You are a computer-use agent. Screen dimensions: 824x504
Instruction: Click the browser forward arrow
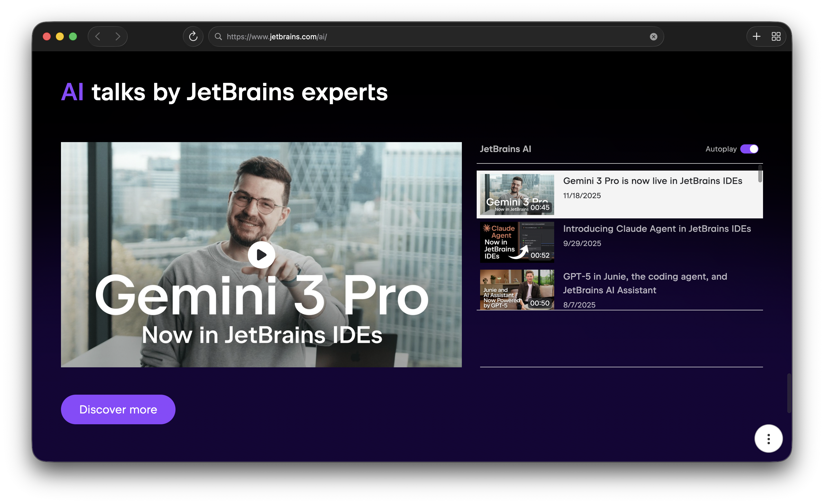point(117,36)
